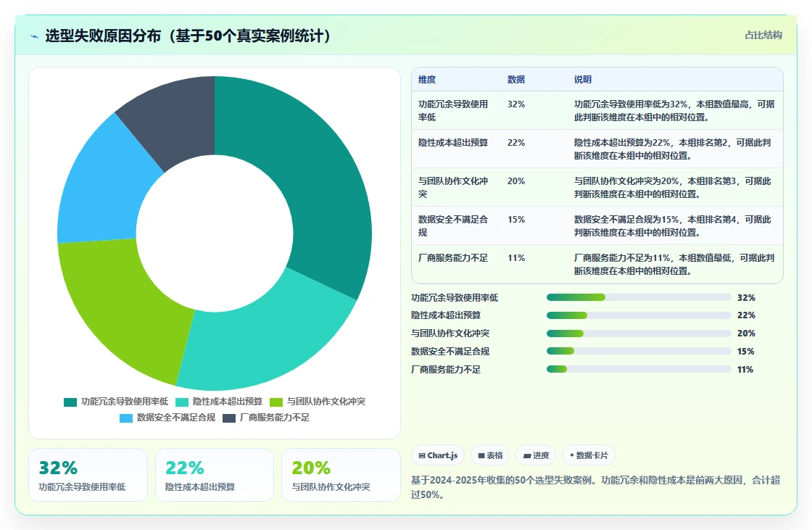Click 数据安全不满足合规 label beside progress bar
The width and height of the screenshot is (812, 530).
tap(450, 351)
